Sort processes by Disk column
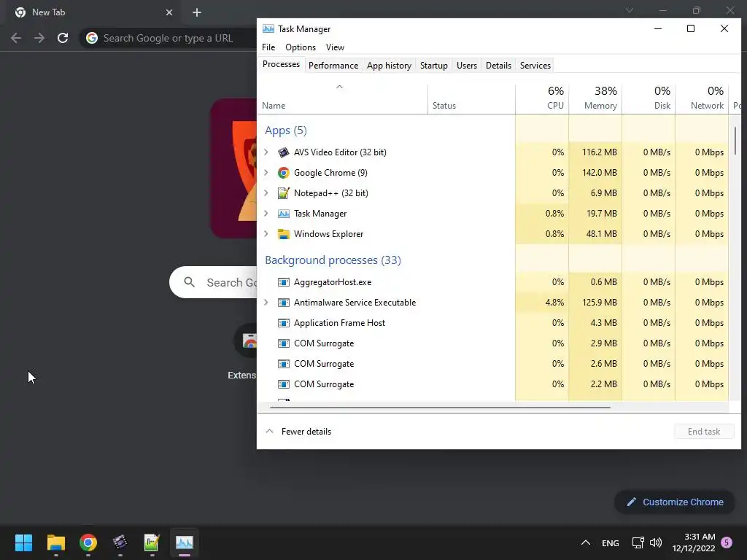Viewport: 747px width, 560px height. [x=649, y=98]
